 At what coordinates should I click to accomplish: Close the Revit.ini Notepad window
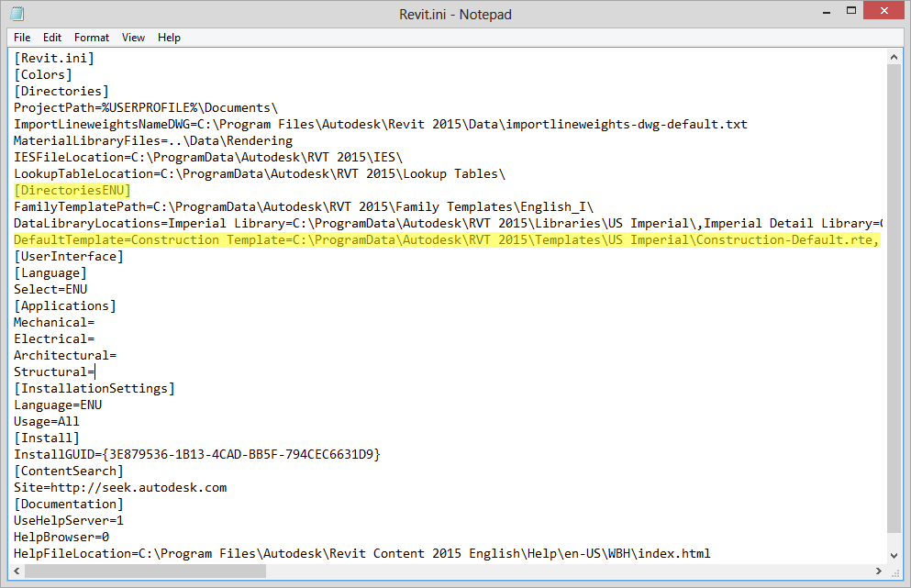tap(883, 10)
